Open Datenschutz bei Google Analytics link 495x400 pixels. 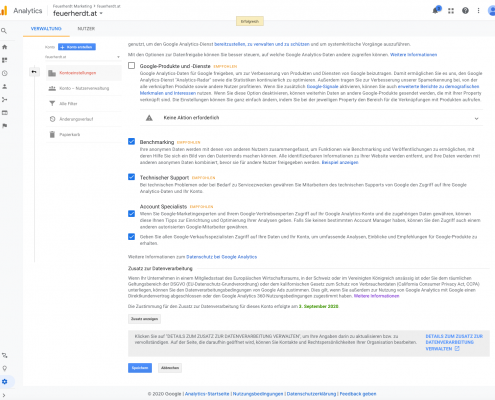pyautogui.click(x=222, y=257)
